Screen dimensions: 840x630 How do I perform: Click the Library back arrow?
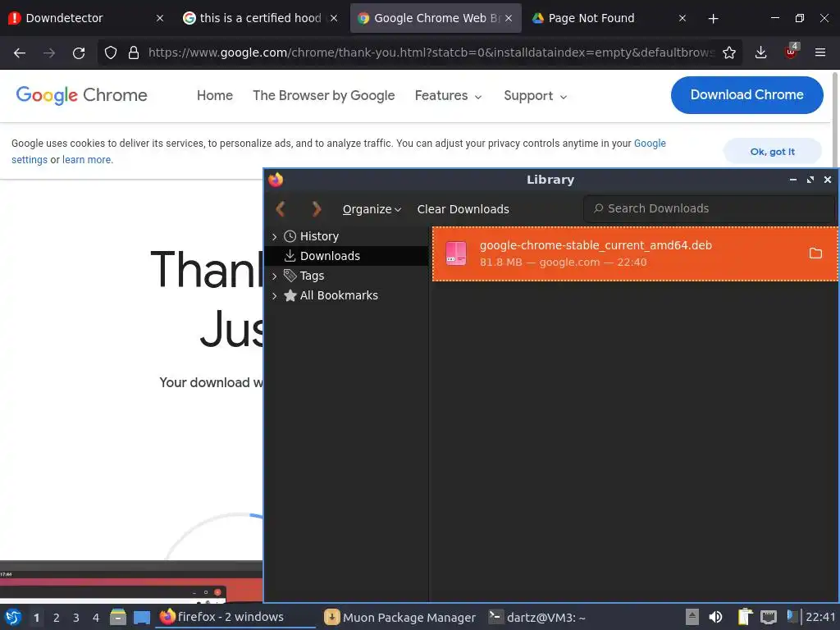(281, 209)
